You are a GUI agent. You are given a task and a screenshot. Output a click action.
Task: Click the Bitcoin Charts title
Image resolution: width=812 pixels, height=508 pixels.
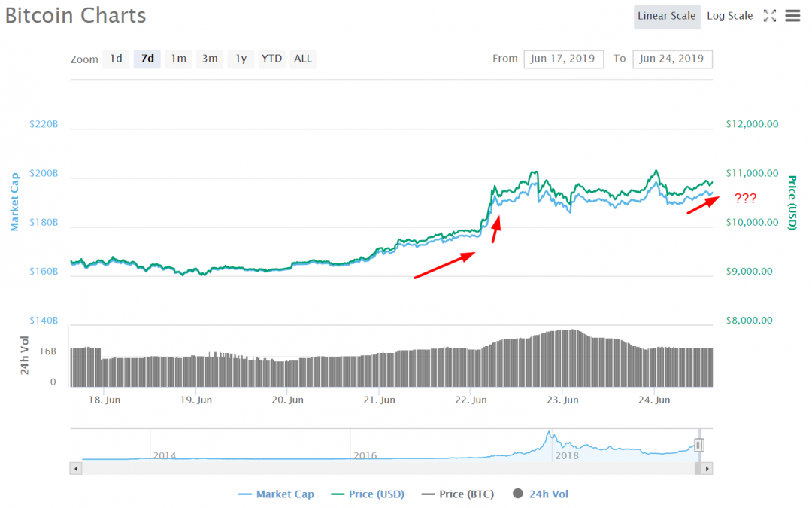click(x=76, y=16)
